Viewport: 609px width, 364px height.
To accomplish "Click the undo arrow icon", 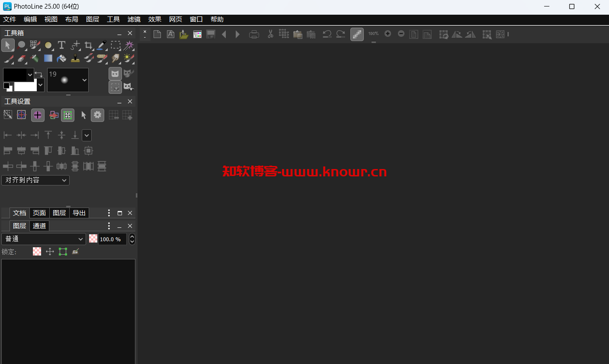I will click(x=327, y=34).
